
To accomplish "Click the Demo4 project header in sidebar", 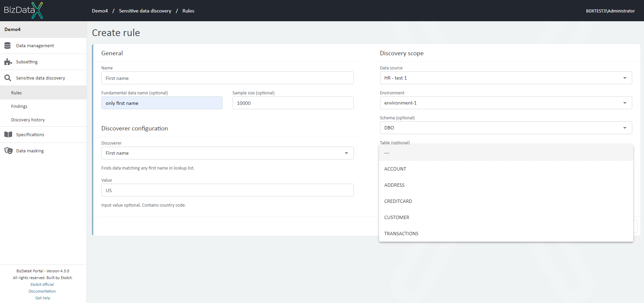I will click(x=43, y=29).
